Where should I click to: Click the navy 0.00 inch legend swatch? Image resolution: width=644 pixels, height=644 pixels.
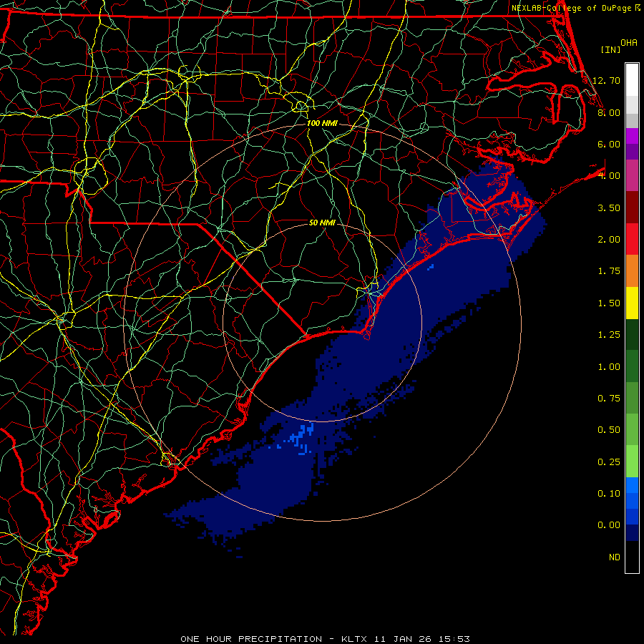(632, 533)
